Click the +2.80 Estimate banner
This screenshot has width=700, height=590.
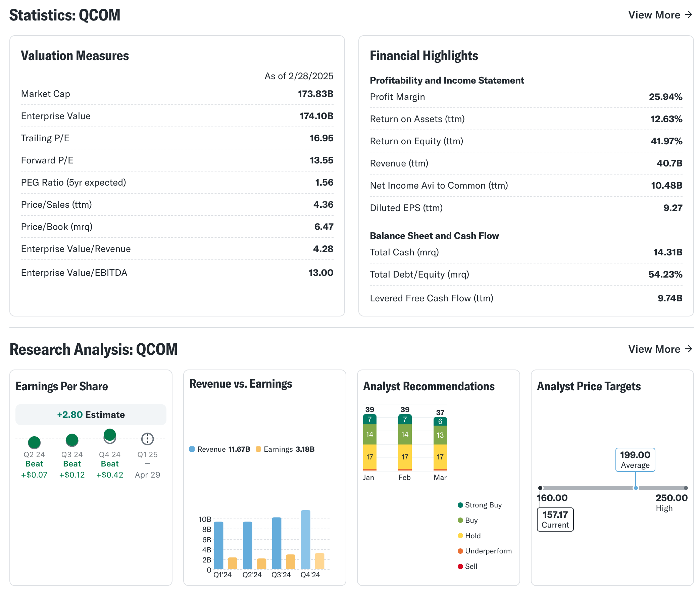pyautogui.click(x=91, y=415)
